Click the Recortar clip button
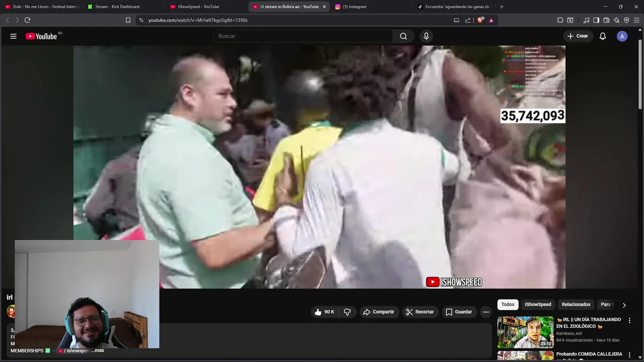Viewport: 644px width, 362px height. coord(420,312)
